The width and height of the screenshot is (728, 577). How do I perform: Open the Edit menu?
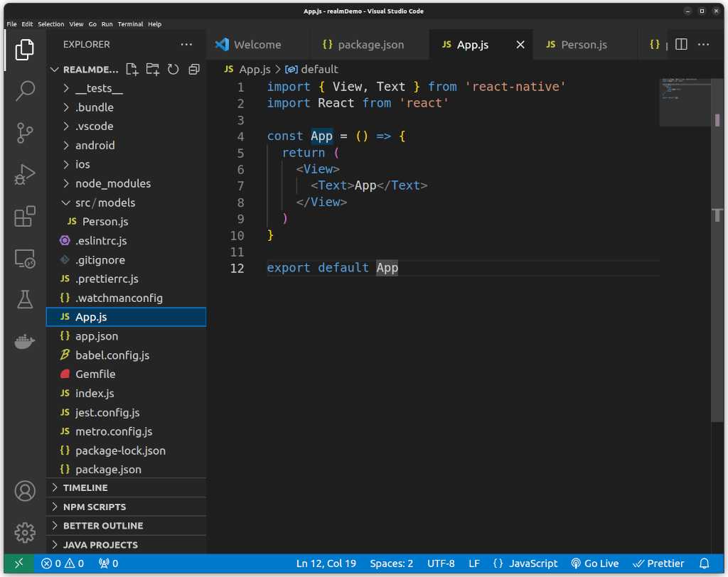28,24
